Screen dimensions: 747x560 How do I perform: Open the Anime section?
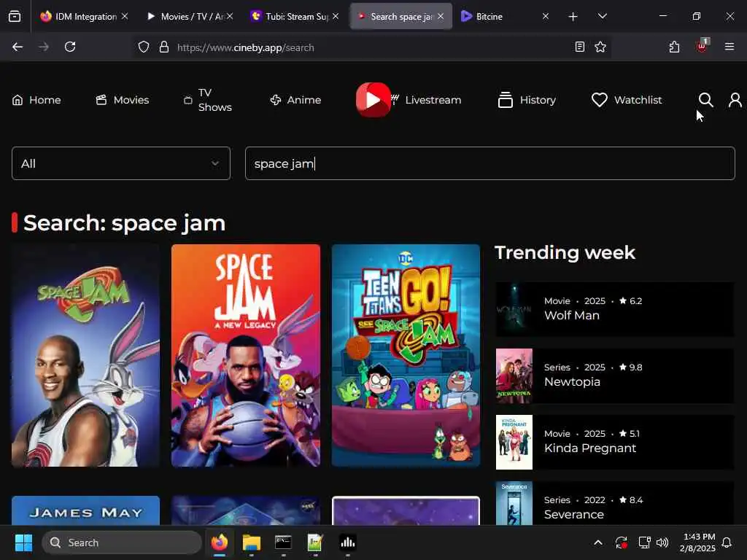(x=296, y=100)
